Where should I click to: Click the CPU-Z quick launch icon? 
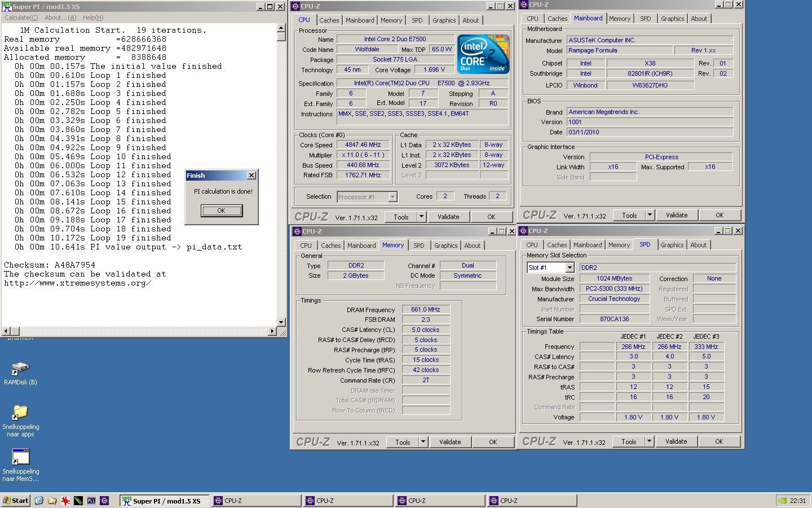(x=104, y=501)
